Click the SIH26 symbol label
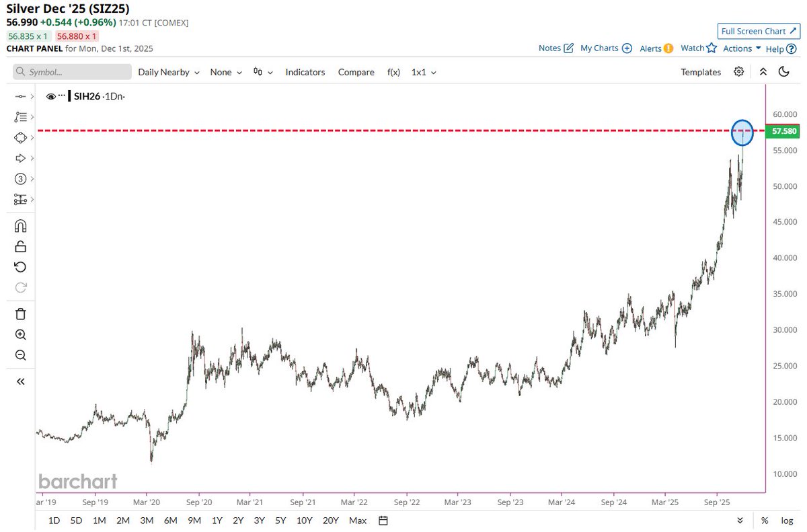The height and width of the screenshot is (532, 807). 86,97
